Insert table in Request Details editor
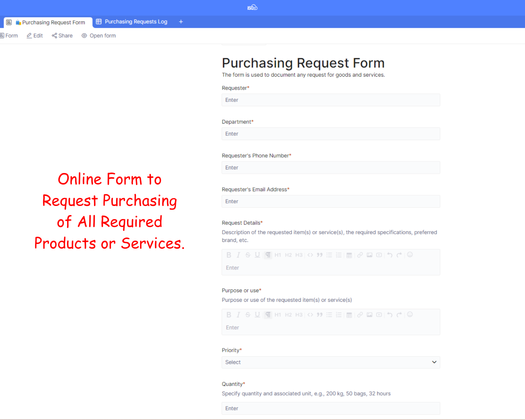Image resolution: width=525 pixels, height=420 pixels. pyautogui.click(x=349, y=255)
